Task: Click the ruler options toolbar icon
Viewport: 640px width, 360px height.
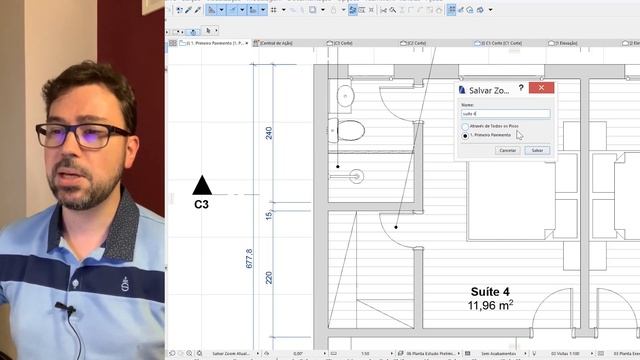Action: click(253, 10)
